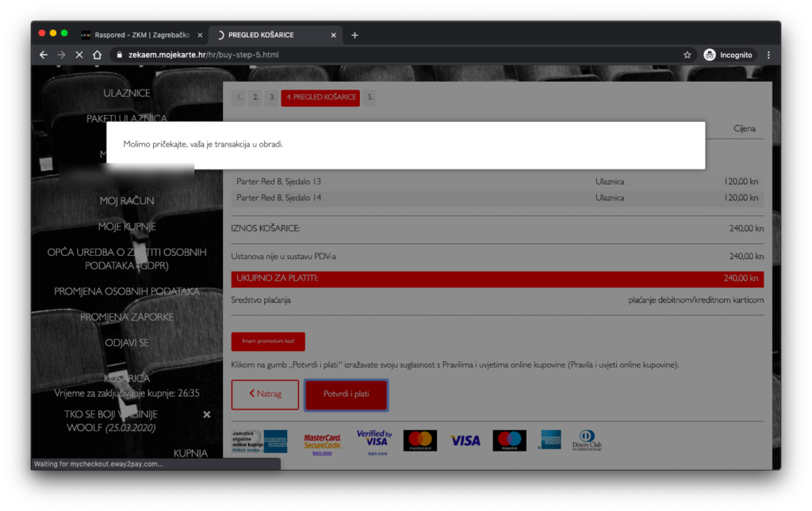Bookmark this page with star icon
This screenshot has height=511, width=812.
coord(687,55)
